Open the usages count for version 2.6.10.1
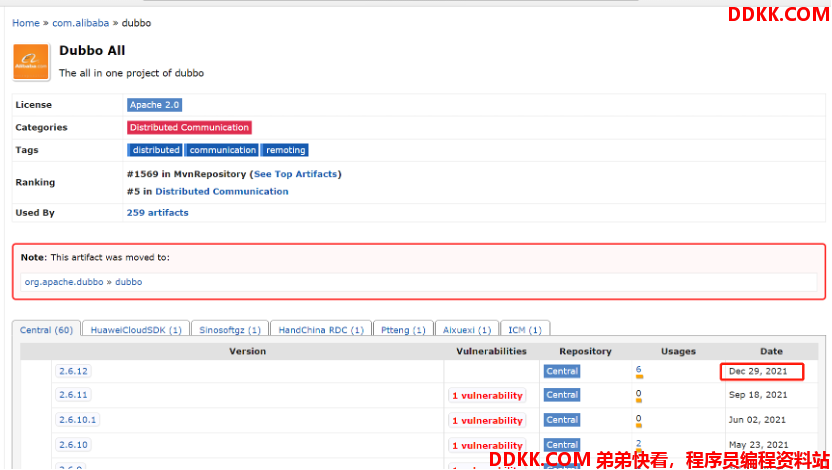This screenshot has width=832, height=470. pos(638,419)
